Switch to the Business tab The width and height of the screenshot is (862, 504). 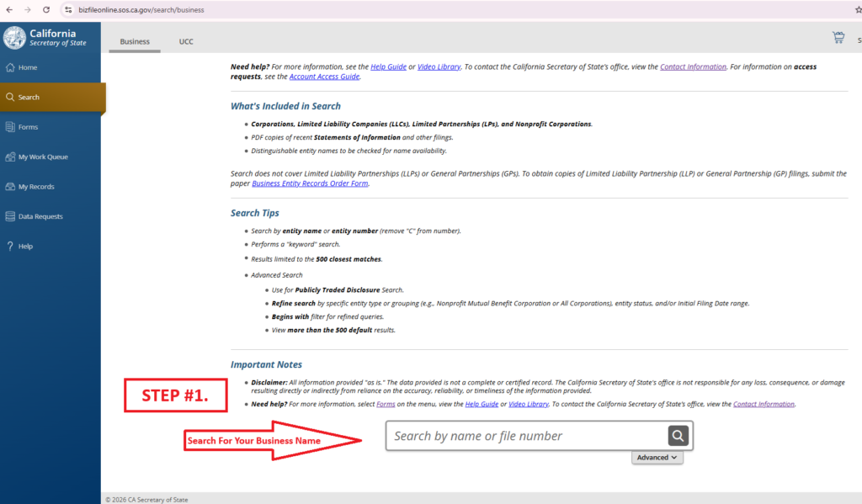pos(135,41)
